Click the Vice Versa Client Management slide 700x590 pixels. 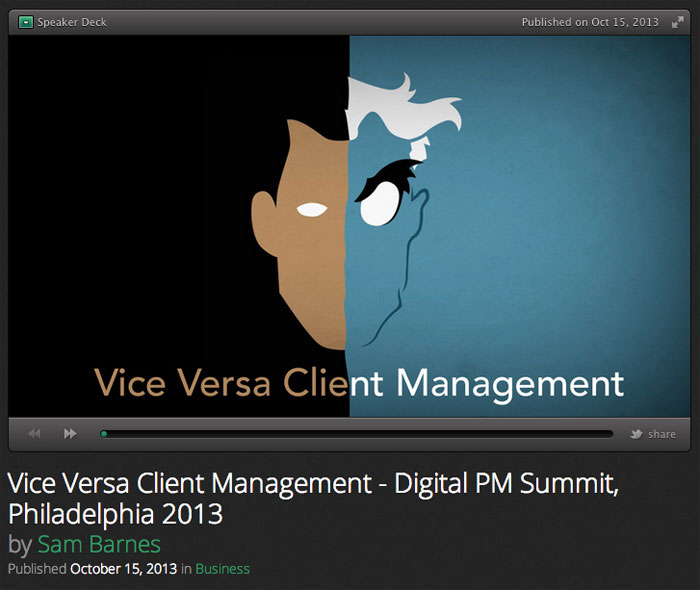click(x=349, y=226)
